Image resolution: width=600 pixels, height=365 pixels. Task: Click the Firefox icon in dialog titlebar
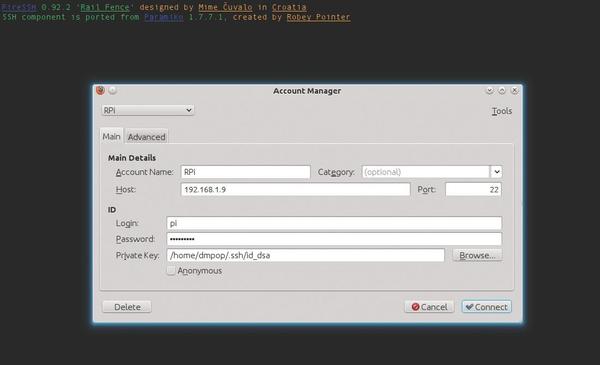click(x=101, y=90)
